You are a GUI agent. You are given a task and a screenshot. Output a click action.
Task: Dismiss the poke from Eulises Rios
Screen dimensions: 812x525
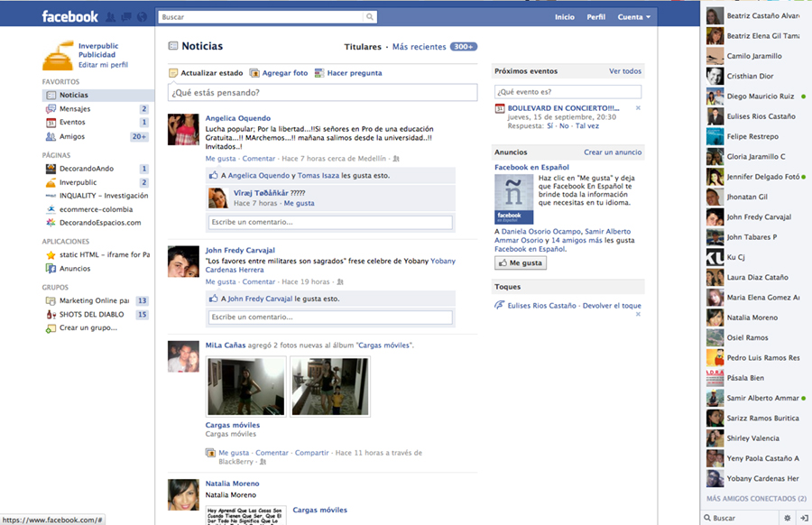(638, 314)
